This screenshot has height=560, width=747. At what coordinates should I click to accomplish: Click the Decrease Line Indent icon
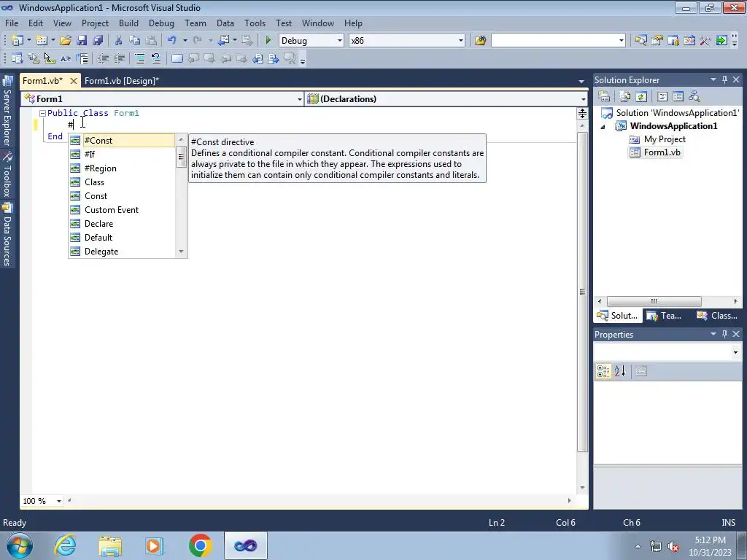click(103, 58)
